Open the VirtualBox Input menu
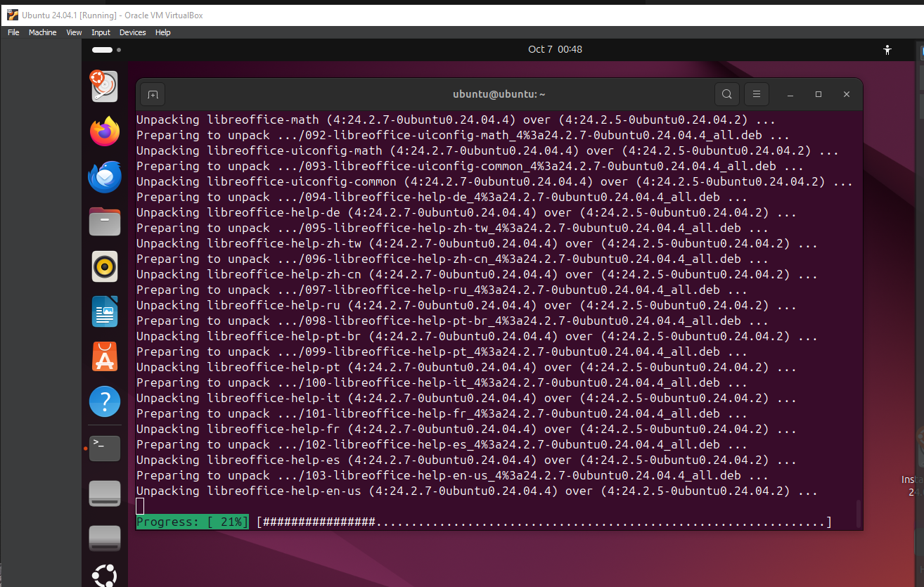 click(101, 32)
